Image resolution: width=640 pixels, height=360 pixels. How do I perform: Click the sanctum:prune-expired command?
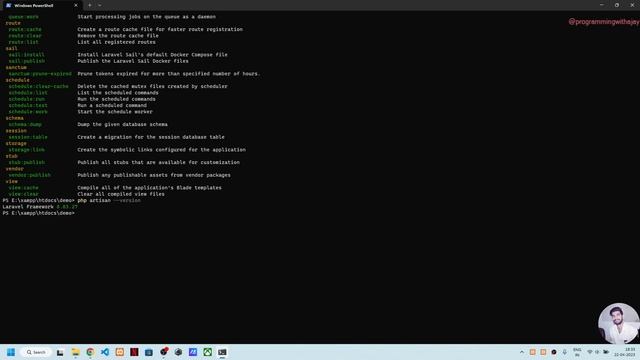(40, 74)
